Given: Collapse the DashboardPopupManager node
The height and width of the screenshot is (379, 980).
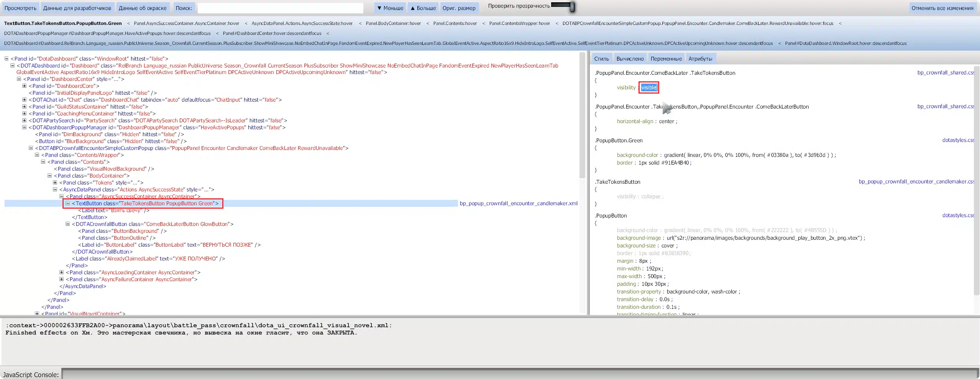Looking at the screenshot, I should click(25, 127).
